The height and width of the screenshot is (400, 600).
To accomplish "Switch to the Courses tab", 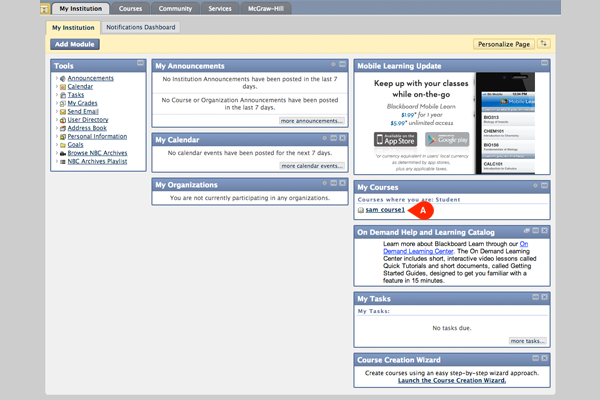I will [130, 8].
